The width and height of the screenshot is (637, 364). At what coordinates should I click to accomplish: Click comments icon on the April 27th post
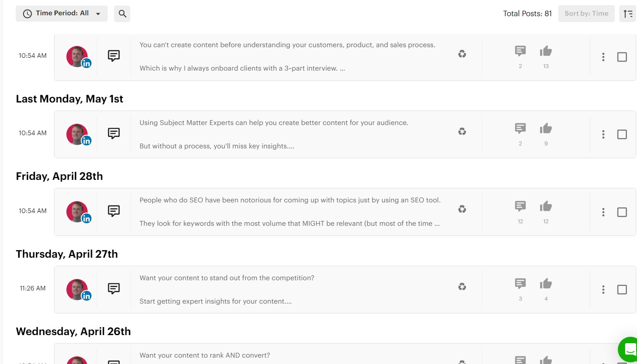click(520, 284)
